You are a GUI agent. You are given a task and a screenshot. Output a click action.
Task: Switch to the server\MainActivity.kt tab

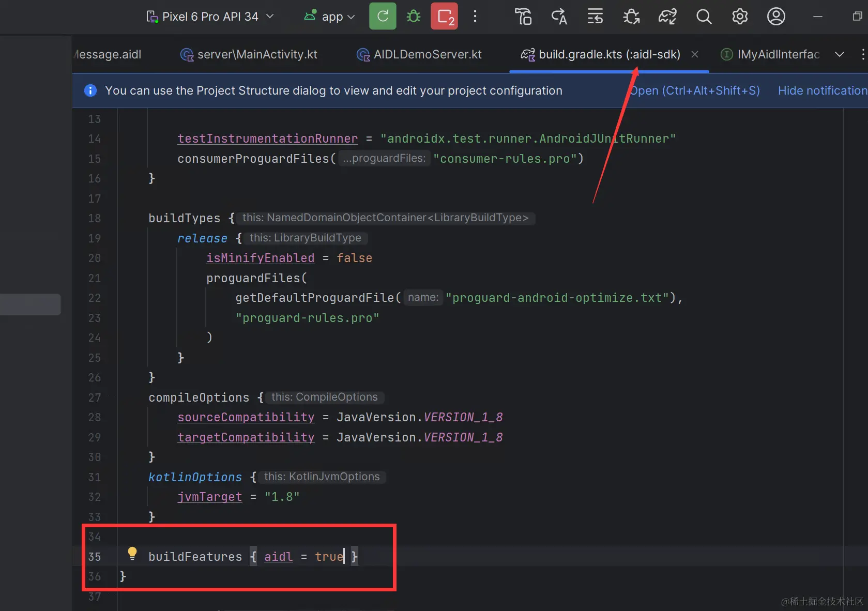click(x=249, y=54)
